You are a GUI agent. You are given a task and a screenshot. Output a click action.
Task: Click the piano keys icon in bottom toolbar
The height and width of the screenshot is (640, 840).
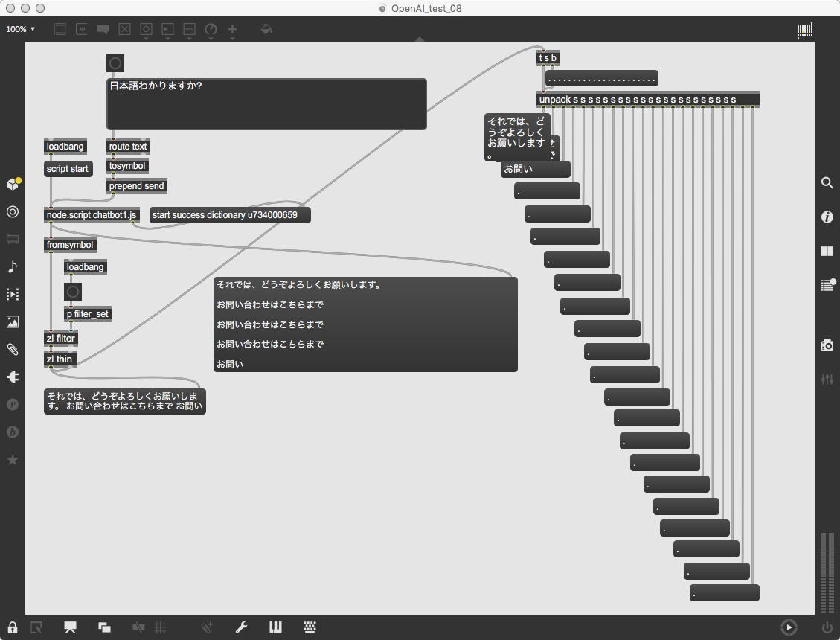point(275,627)
